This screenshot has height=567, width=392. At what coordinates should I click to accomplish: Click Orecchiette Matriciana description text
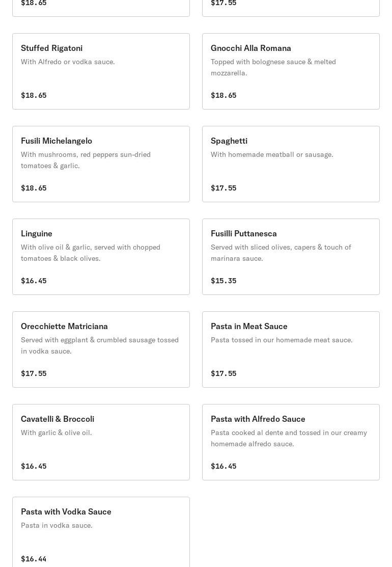click(100, 345)
